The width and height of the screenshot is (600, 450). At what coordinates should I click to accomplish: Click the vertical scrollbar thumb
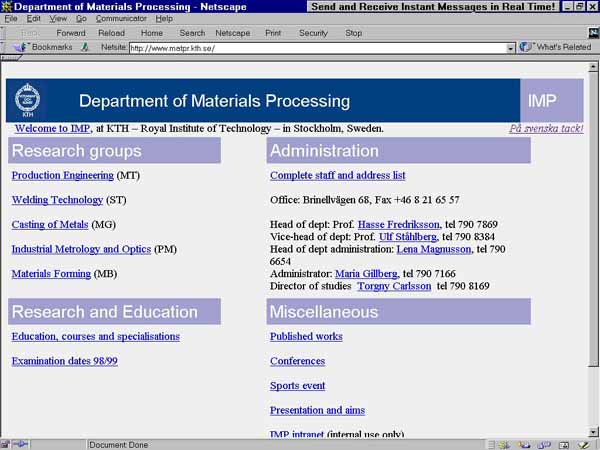pos(593,219)
